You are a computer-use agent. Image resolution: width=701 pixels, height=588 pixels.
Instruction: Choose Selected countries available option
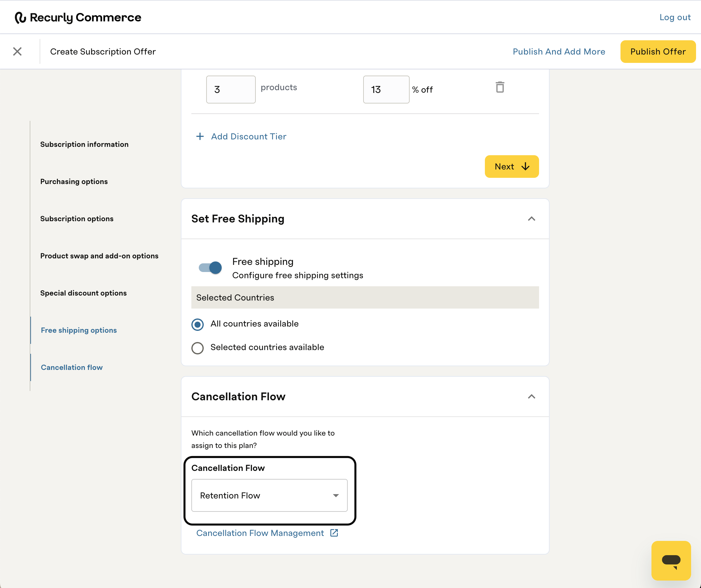[198, 348]
